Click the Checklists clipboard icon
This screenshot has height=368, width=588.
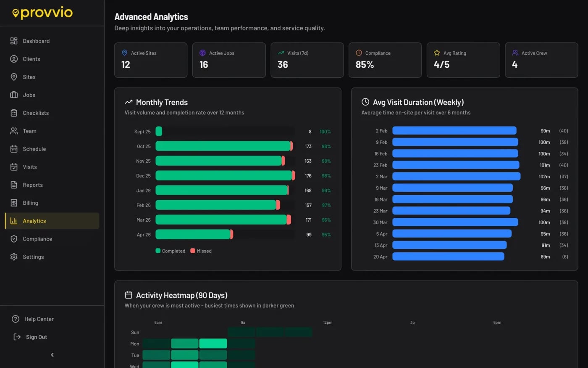pyautogui.click(x=14, y=113)
